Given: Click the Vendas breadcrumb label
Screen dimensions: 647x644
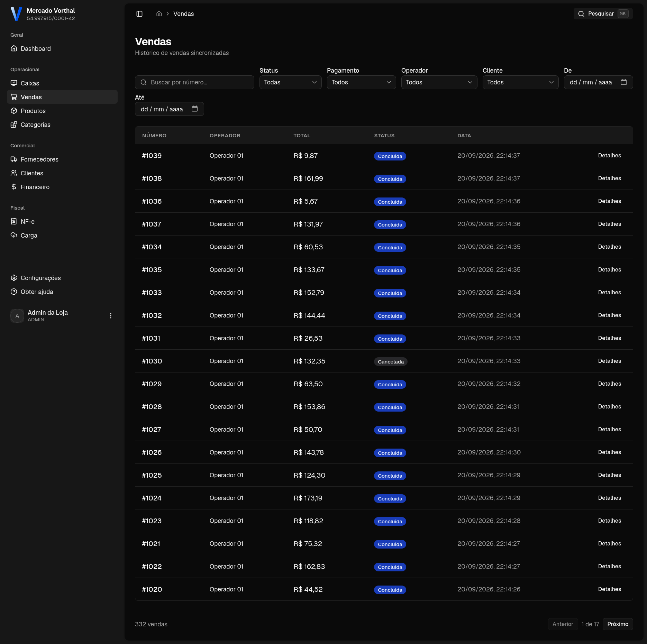Looking at the screenshot, I should click(x=184, y=14).
